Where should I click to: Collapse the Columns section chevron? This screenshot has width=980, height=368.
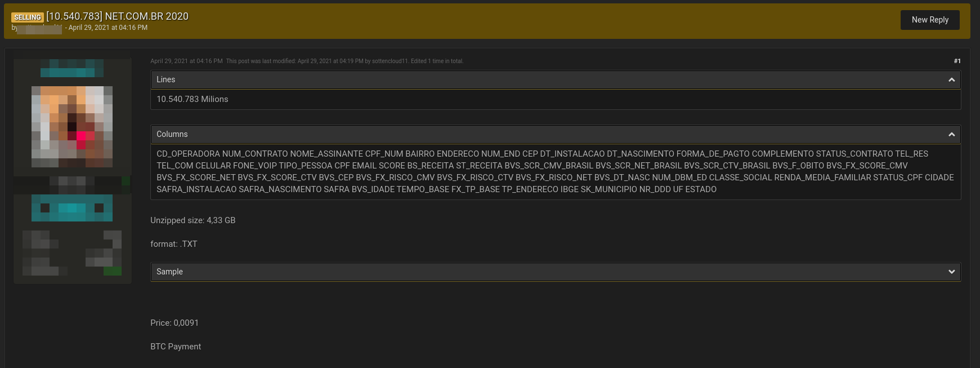click(951, 135)
